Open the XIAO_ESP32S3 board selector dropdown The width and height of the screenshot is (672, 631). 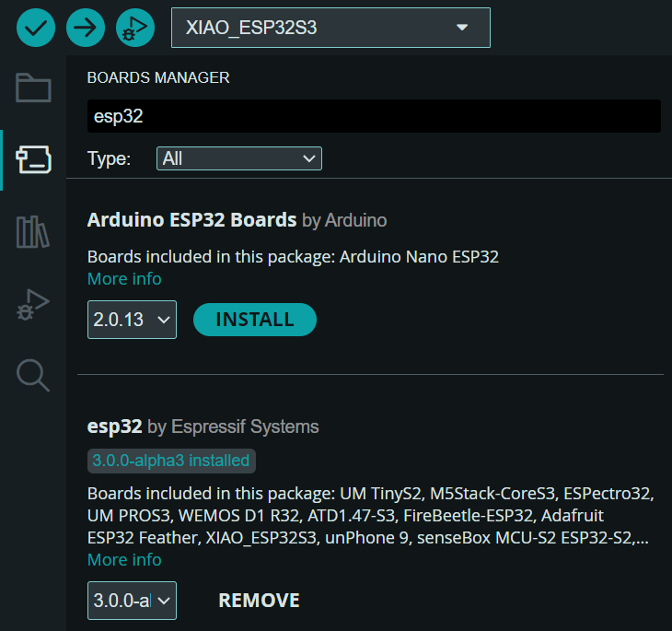330,28
